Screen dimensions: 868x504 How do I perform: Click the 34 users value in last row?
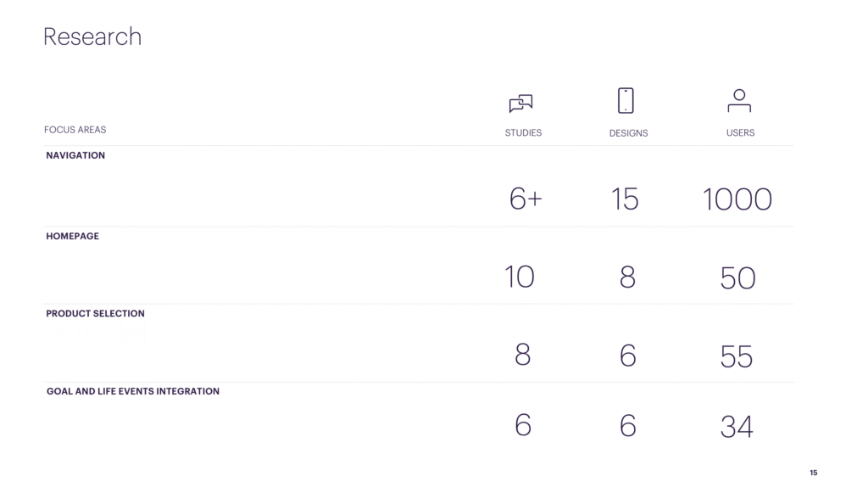pos(737,427)
